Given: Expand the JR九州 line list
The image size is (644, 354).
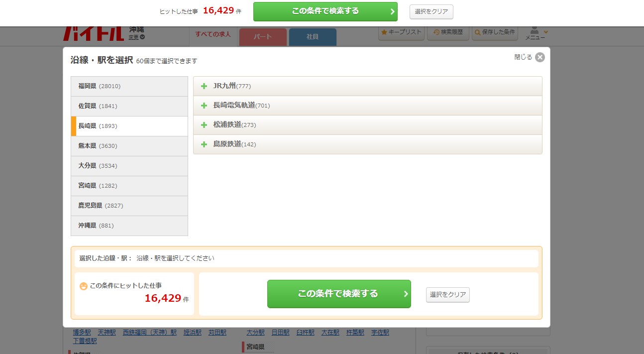Looking at the screenshot, I should (x=367, y=86).
